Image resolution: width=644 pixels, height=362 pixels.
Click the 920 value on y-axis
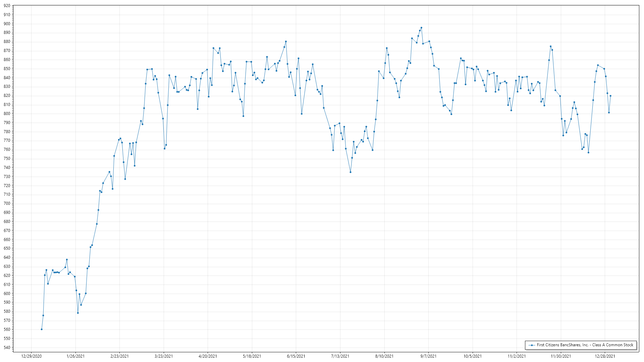pyautogui.click(x=7, y=6)
